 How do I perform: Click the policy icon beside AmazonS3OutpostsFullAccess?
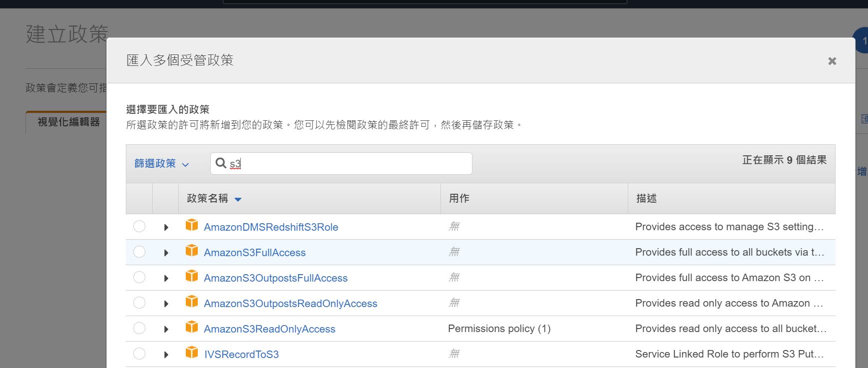(192, 276)
